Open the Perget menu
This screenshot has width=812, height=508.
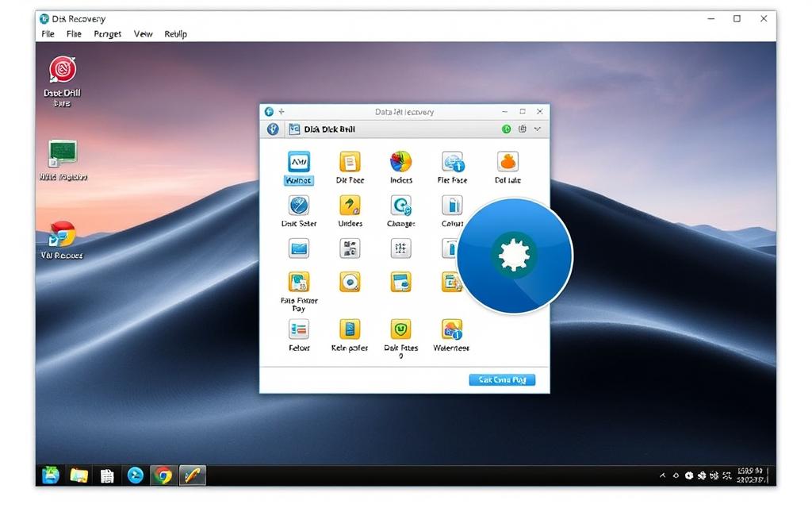tap(107, 34)
